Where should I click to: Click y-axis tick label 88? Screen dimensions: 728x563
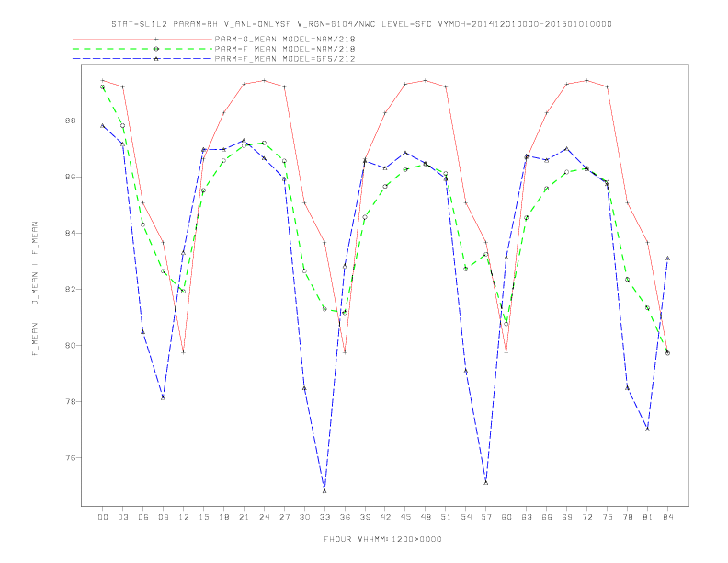pos(70,121)
